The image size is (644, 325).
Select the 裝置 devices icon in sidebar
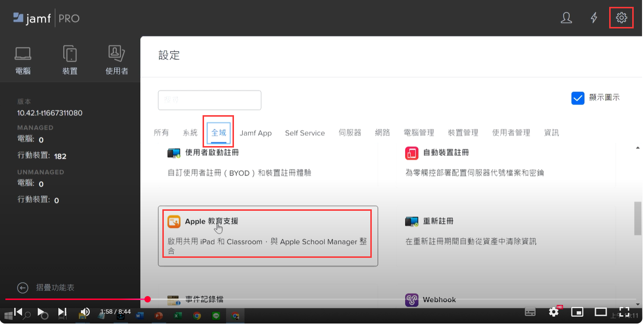(x=70, y=53)
